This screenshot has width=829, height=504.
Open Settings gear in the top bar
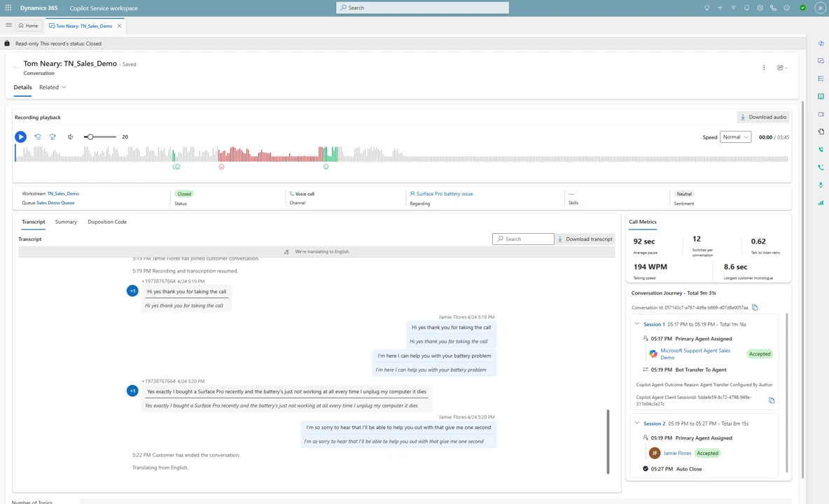click(760, 8)
